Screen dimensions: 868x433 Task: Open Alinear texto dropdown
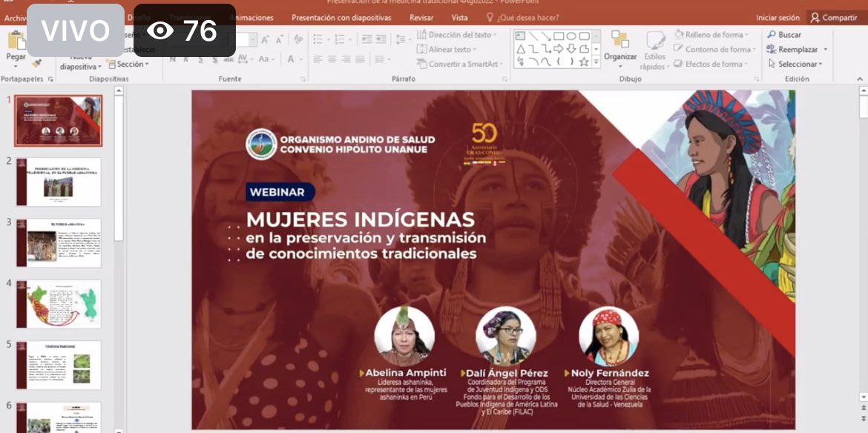448,49
